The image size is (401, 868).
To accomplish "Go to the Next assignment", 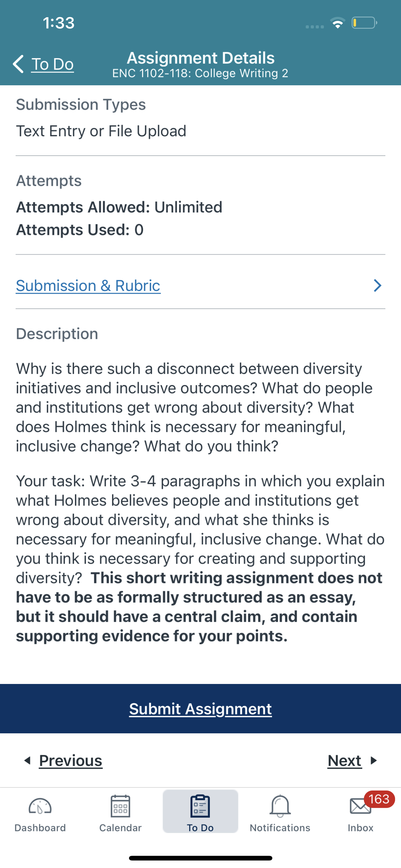I will 344,761.
